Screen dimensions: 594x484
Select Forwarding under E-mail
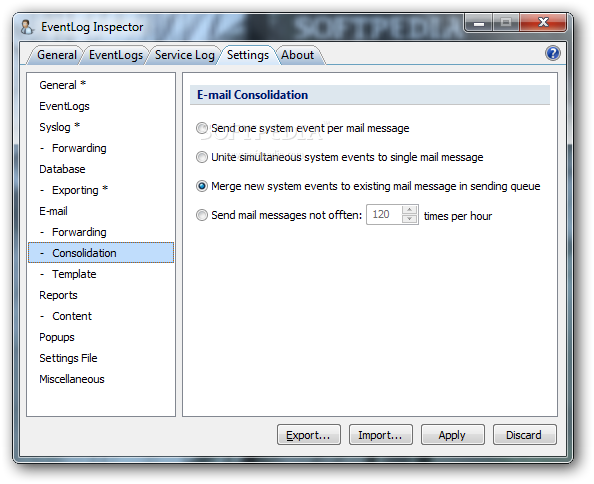tap(101, 232)
